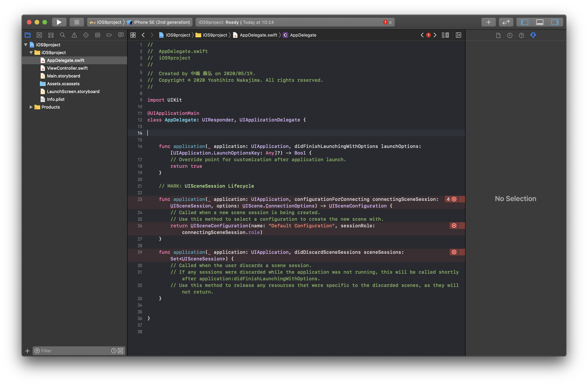Choose iPhone SE (2nd generation) destination

pyautogui.click(x=159, y=22)
